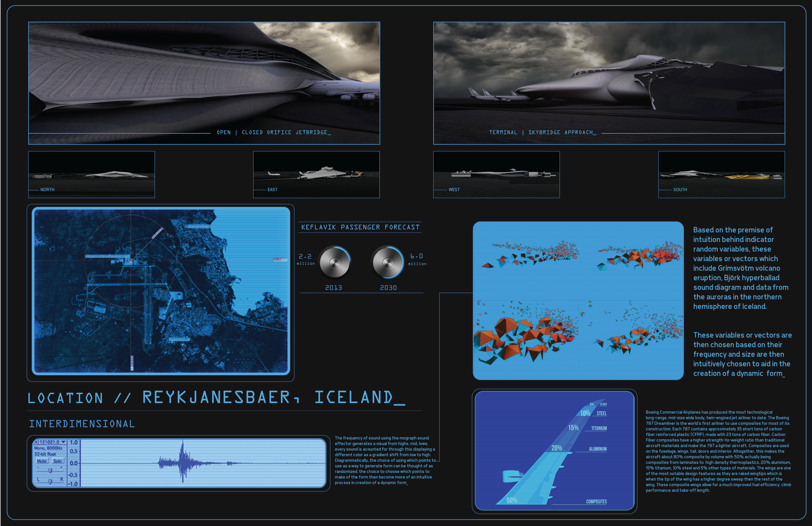Click the COMPOSITES label in wing diagram
Image resolution: width=812 pixels, height=526 pixels.
pos(596,501)
